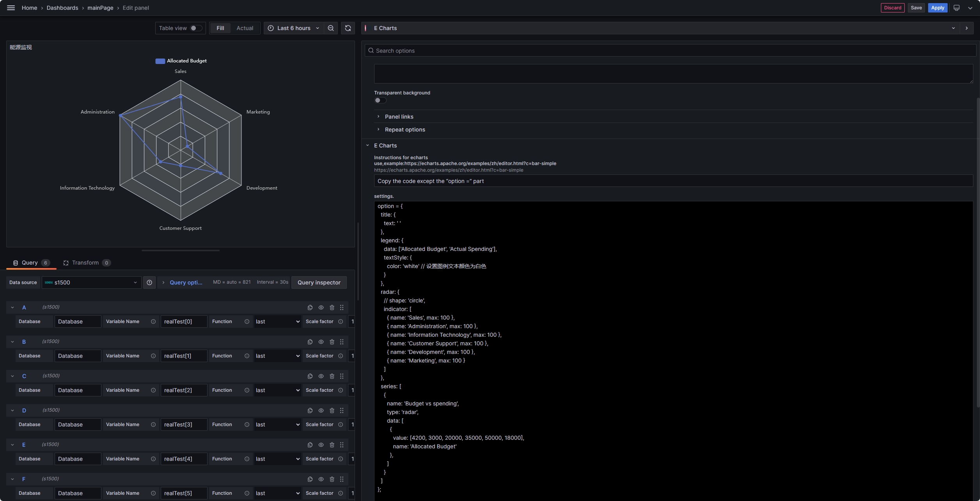Refresh the dashboard panel
Image resolution: width=980 pixels, height=501 pixels.
348,28
